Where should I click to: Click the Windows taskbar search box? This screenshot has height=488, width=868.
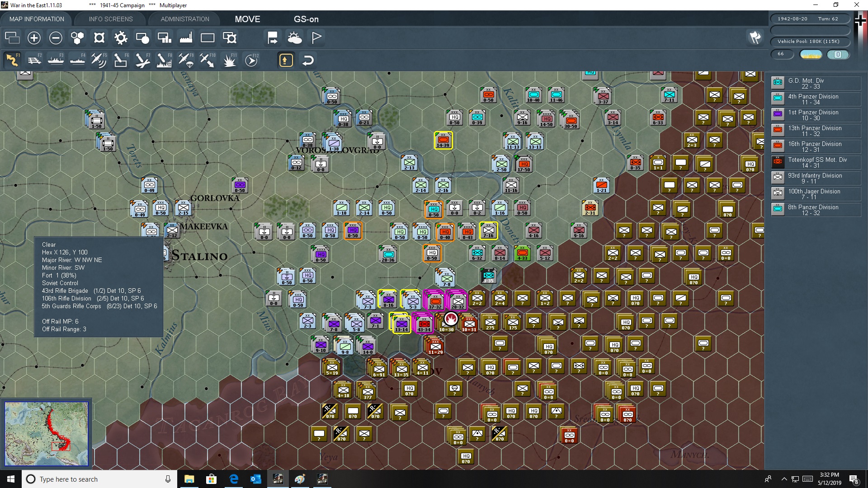(x=100, y=479)
